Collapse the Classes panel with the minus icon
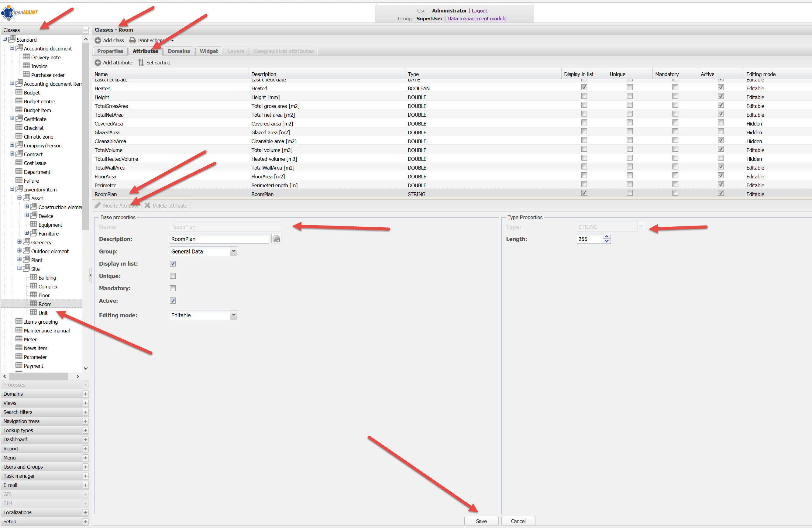 click(x=85, y=30)
